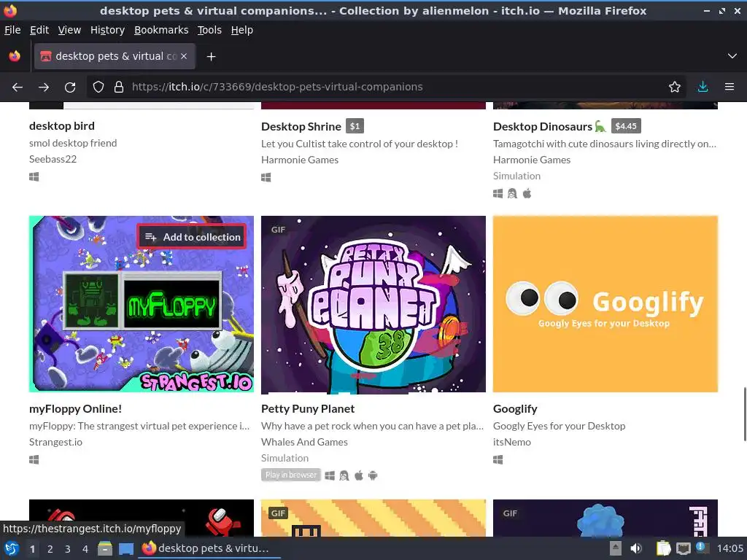This screenshot has height=560, width=747.
Task: Switch to workspace 2
Action: tap(50, 549)
